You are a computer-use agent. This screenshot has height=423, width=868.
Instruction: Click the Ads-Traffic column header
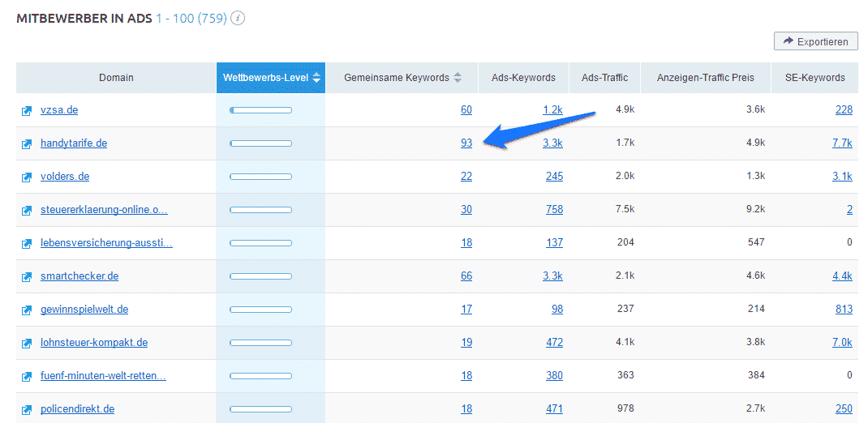pos(604,78)
